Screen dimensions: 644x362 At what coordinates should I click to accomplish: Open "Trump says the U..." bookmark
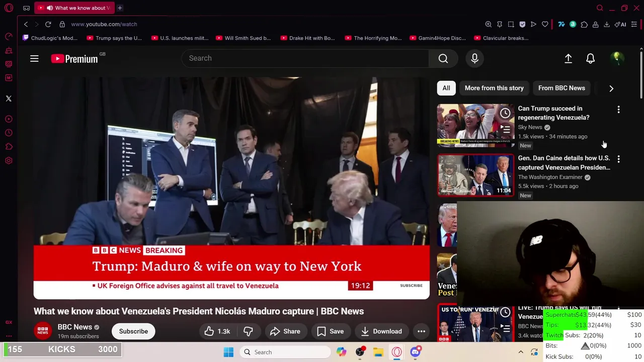114,38
